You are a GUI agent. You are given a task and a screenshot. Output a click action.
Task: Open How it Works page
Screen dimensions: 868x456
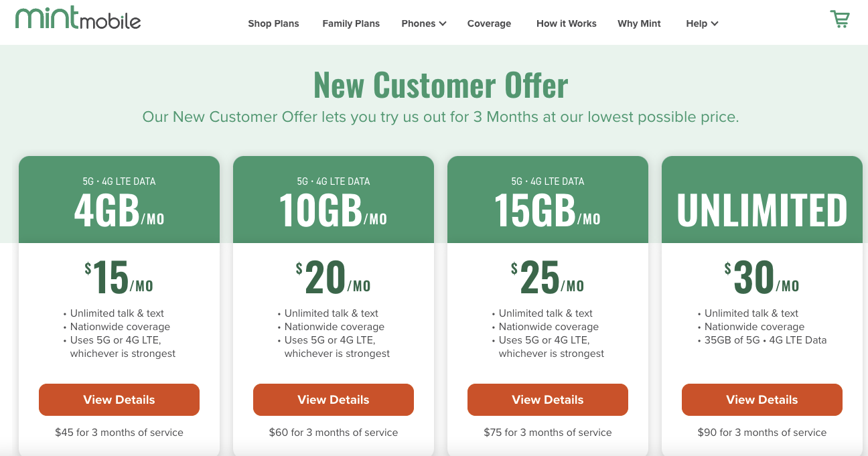coord(567,23)
